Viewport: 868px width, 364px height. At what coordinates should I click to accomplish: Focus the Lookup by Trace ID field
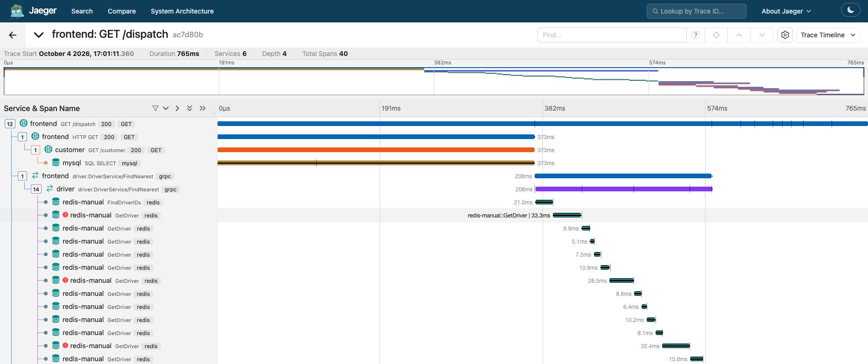point(696,11)
